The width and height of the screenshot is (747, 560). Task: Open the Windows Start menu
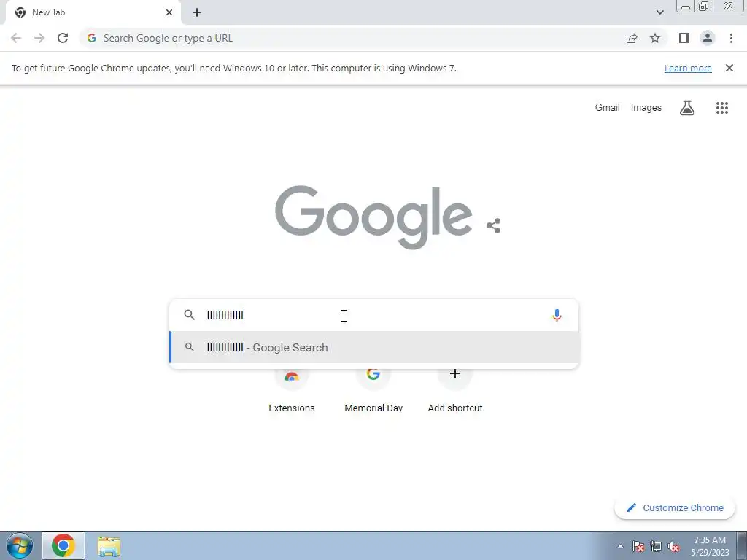20,545
